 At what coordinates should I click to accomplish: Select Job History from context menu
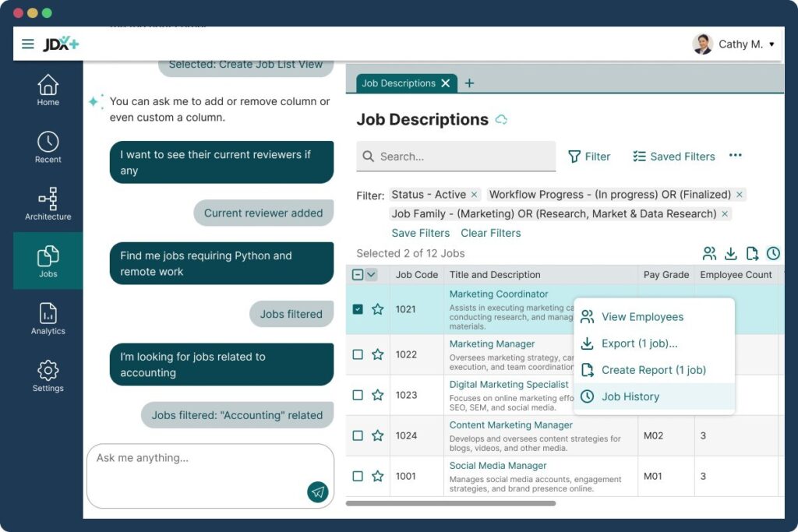[630, 396]
